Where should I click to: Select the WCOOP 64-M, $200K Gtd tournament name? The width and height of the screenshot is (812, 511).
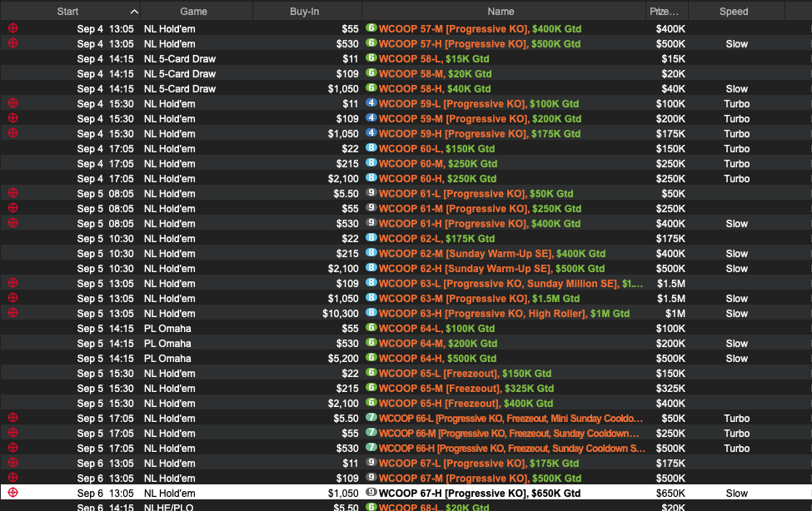click(x=438, y=345)
